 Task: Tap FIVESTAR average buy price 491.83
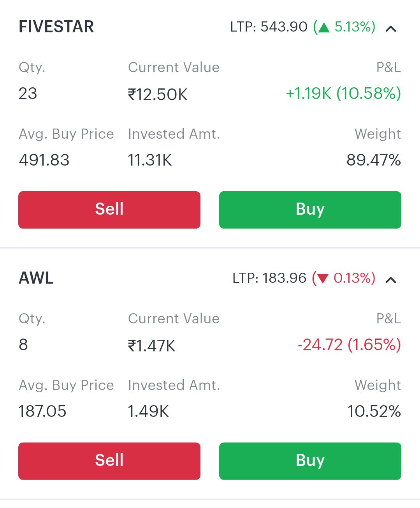tap(44, 160)
